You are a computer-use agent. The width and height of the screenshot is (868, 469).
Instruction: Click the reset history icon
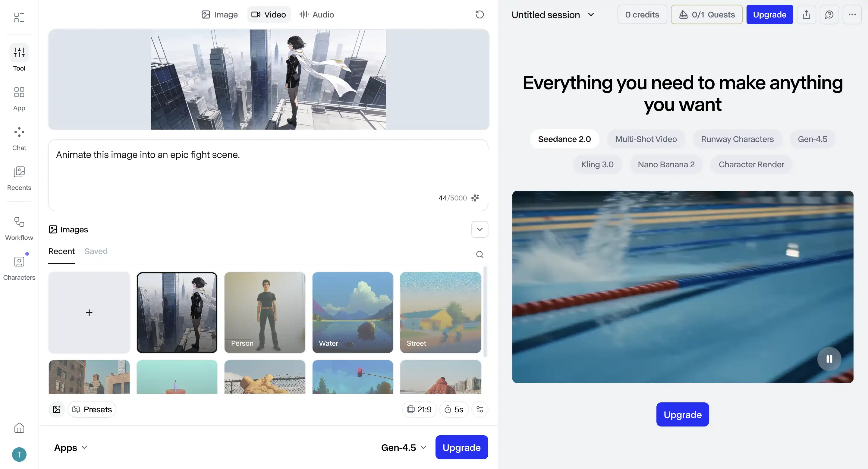pyautogui.click(x=480, y=14)
